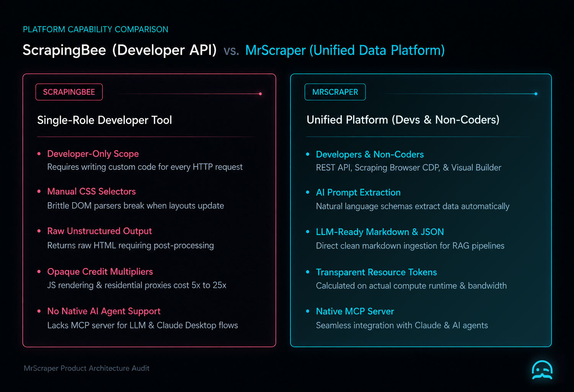Select the 'PLATFORM CAPABILITY COMPARISON' heading text

(x=96, y=29)
